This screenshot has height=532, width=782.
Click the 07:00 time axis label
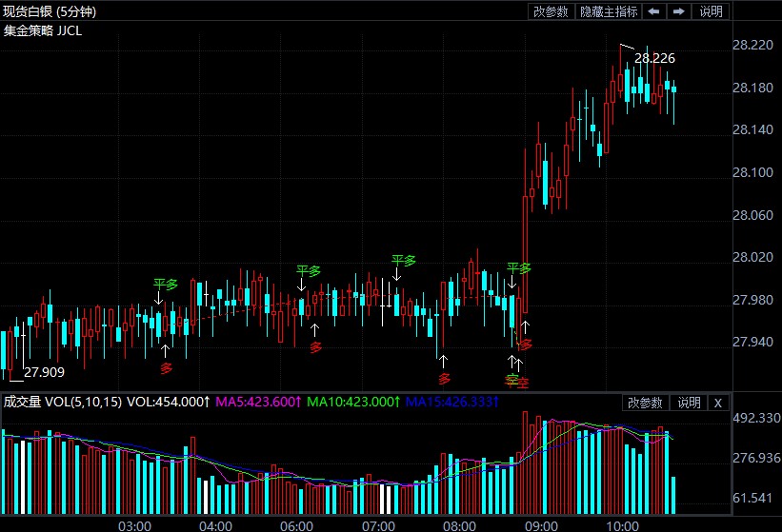pyautogui.click(x=378, y=526)
